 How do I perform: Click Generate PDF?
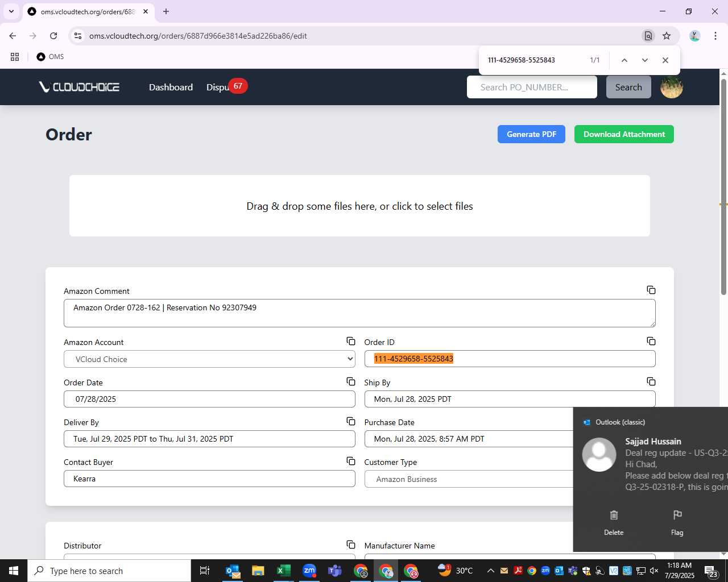[531, 134]
